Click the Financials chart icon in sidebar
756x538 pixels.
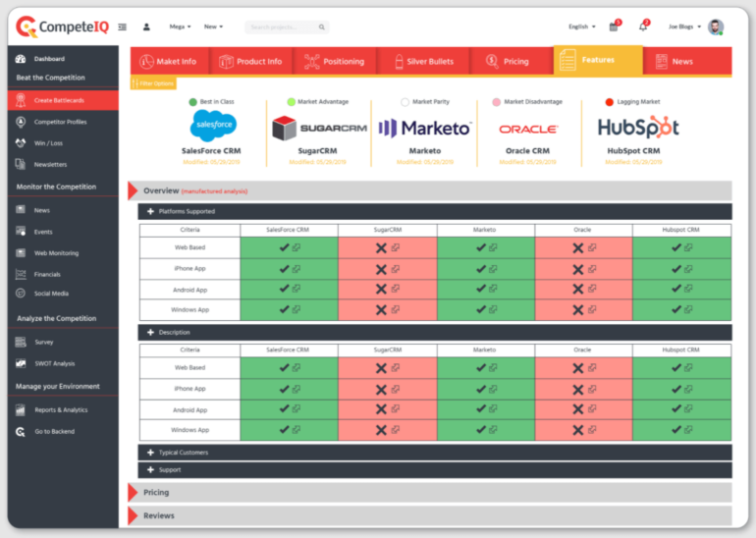[x=22, y=274]
